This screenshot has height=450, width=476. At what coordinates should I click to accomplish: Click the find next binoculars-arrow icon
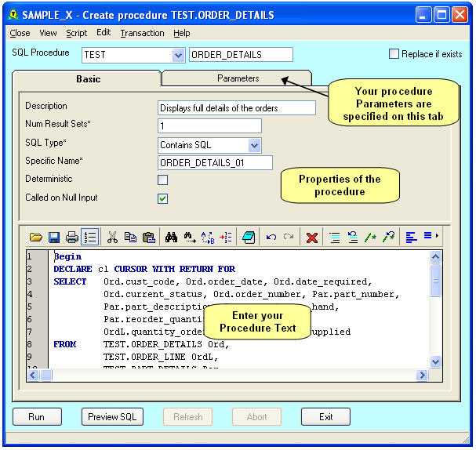(x=190, y=237)
